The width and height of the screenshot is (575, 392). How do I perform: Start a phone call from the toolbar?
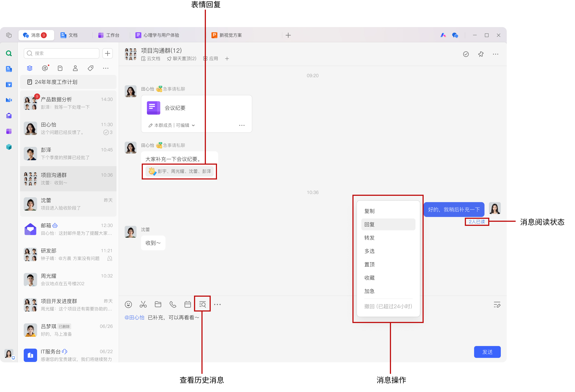[173, 304]
